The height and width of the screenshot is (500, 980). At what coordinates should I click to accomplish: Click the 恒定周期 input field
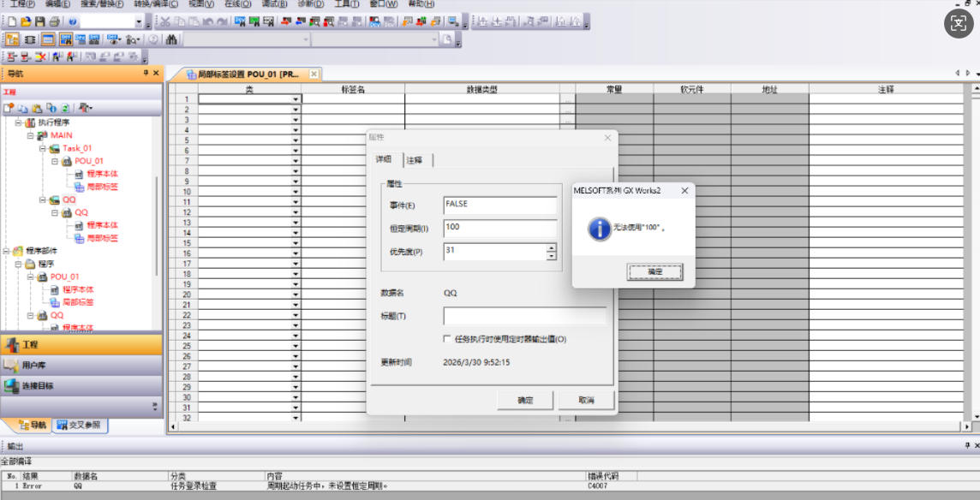point(499,228)
